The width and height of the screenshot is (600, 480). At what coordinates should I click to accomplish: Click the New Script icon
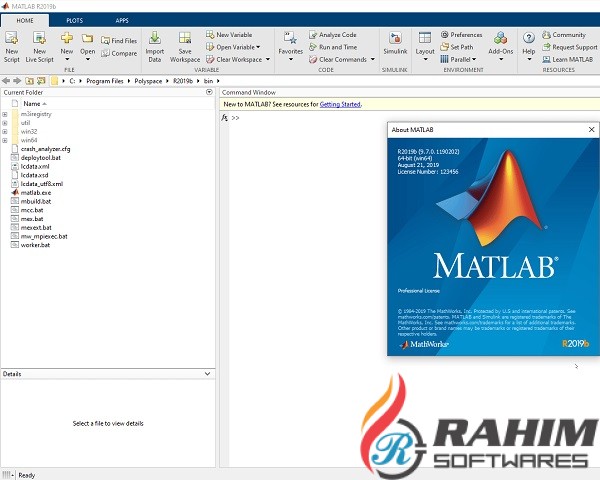(11, 38)
